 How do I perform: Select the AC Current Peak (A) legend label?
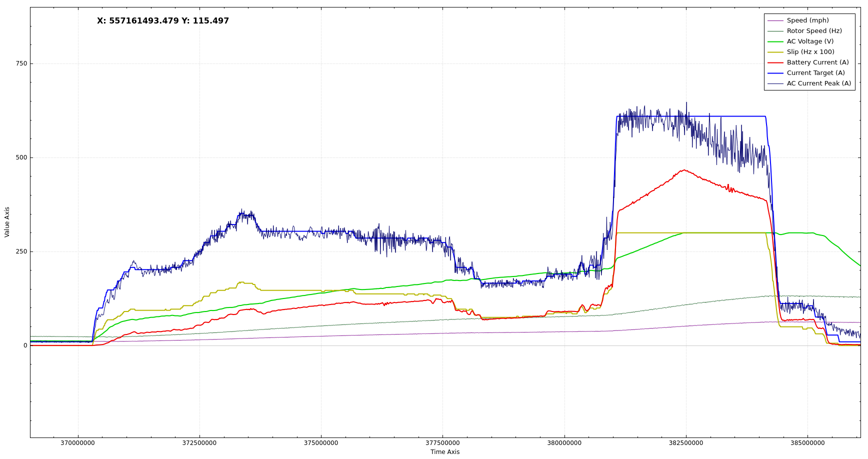(x=818, y=83)
